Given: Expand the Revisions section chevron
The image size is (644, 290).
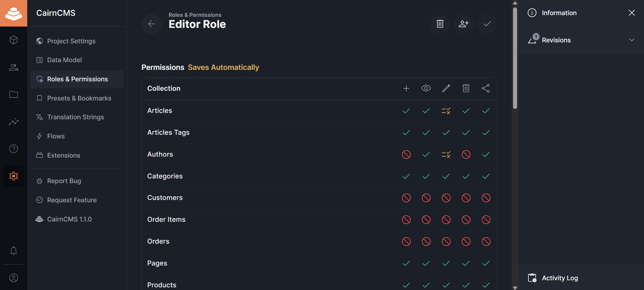Looking at the screenshot, I should pyautogui.click(x=632, y=40).
